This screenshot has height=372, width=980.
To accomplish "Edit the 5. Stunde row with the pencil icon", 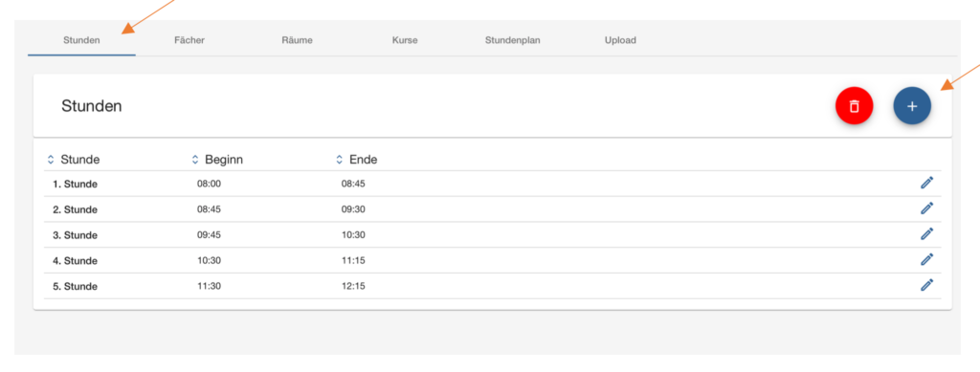I will tap(926, 285).
